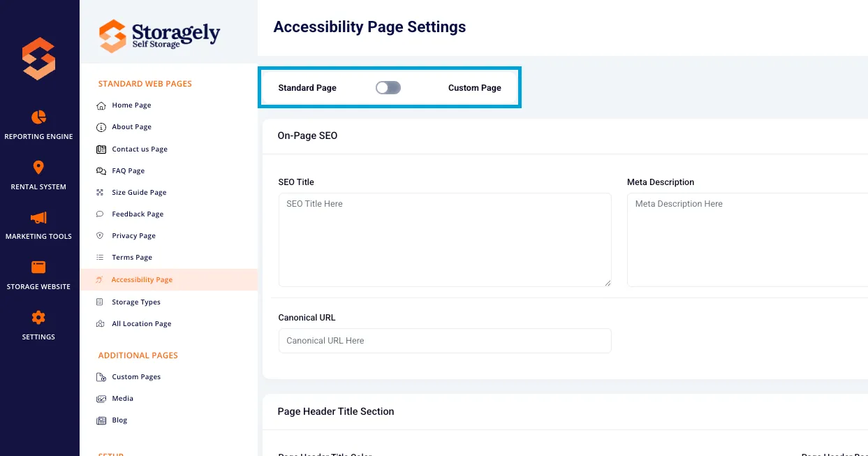Click the Terms Page list icon
The height and width of the screenshot is (456, 868).
tap(100, 258)
